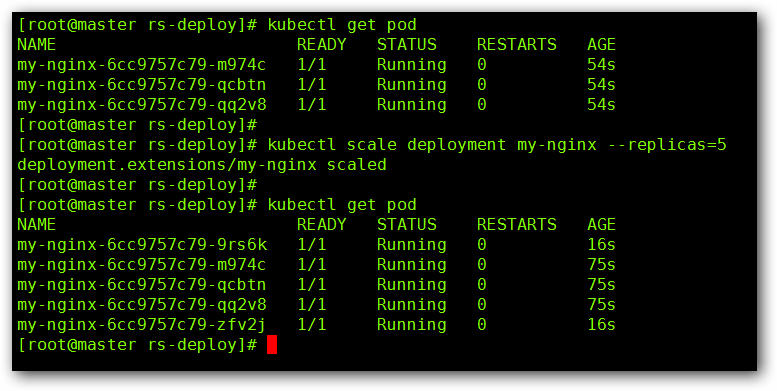Click Running status of pod zfv2j
The height and width of the screenshot is (391, 777).
(411, 325)
